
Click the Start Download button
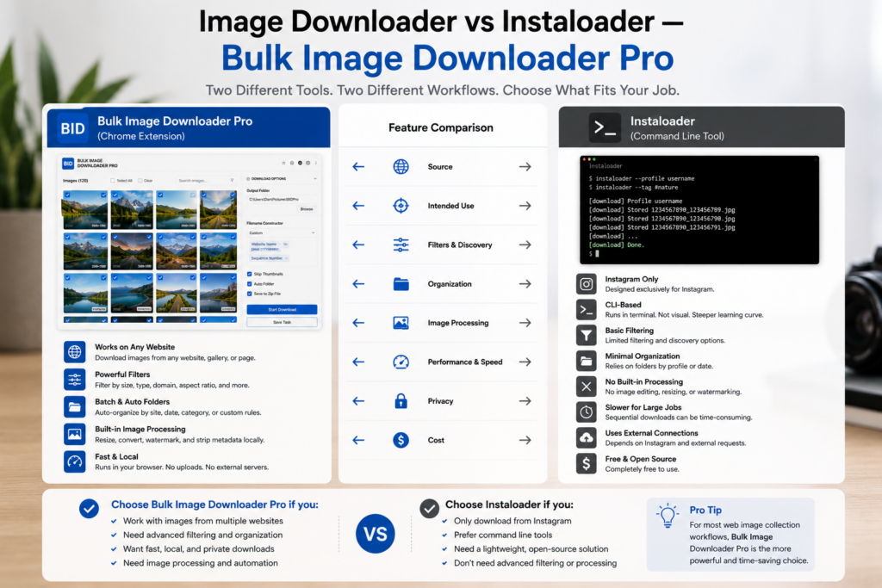[282, 309]
